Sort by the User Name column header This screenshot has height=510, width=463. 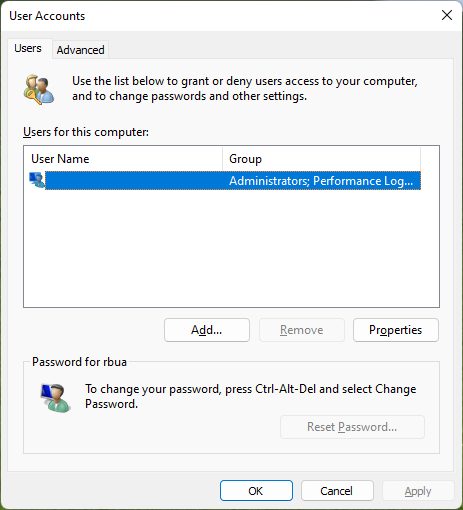point(123,159)
